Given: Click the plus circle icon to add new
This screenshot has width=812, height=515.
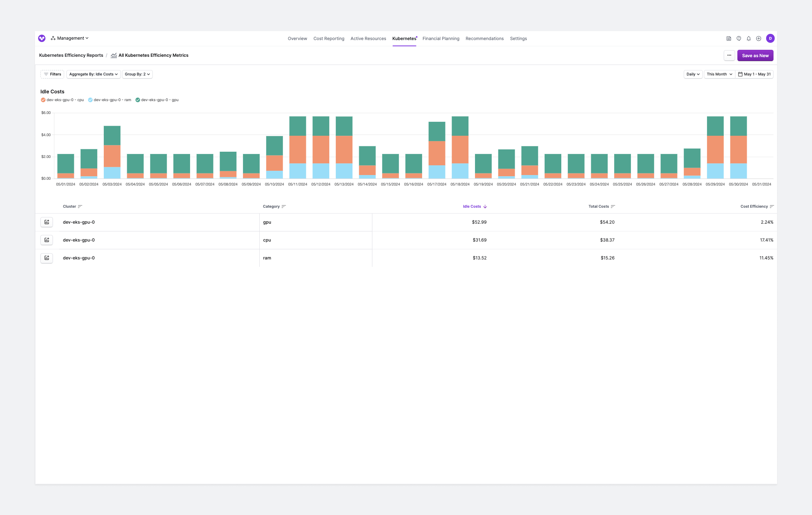Looking at the screenshot, I should (x=758, y=38).
